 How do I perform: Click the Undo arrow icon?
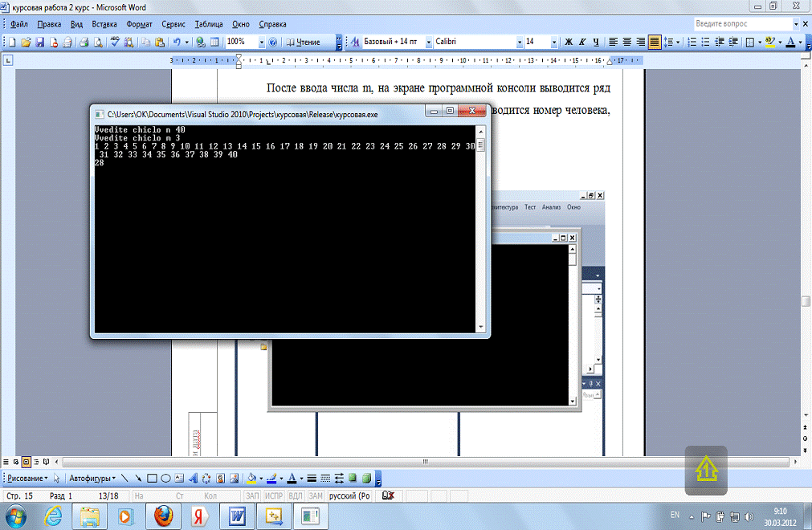click(176, 42)
